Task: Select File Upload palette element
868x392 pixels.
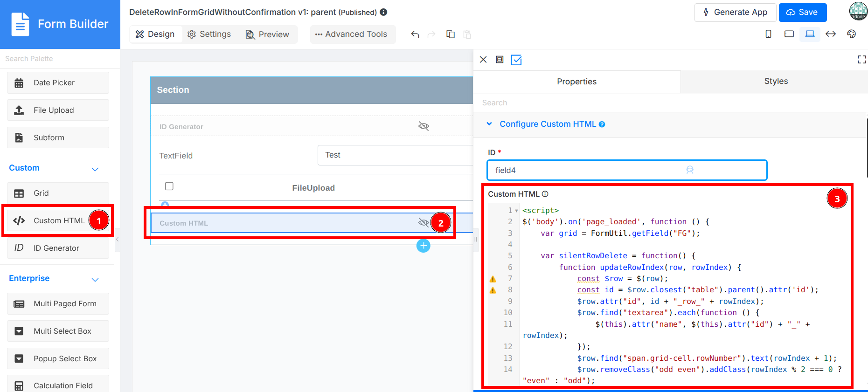Action: (x=58, y=110)
